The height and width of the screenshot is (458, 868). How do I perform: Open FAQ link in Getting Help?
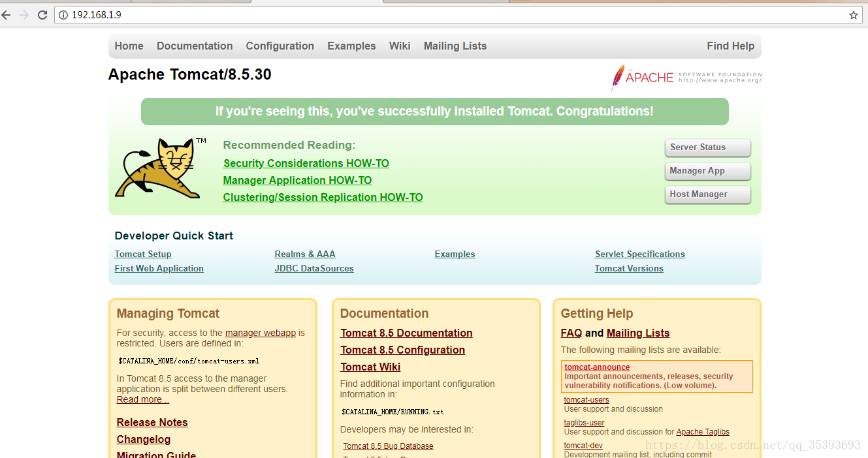pos(571,333)
